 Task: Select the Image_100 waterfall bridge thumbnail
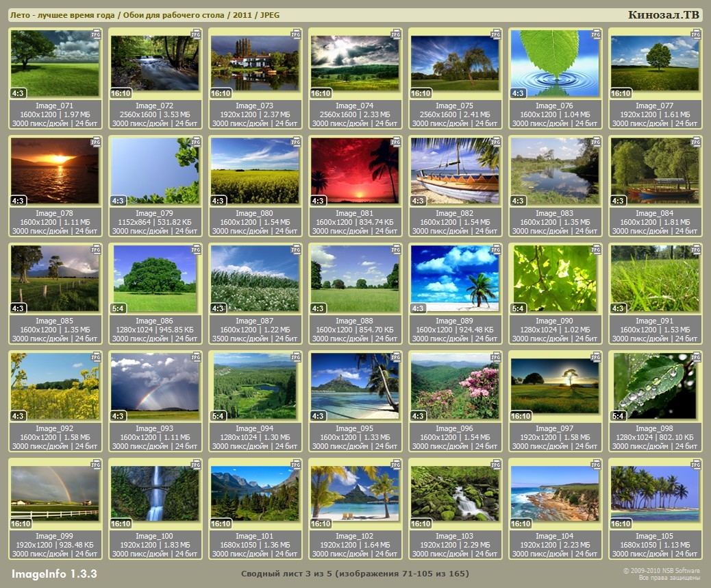[x=155, y=493]
